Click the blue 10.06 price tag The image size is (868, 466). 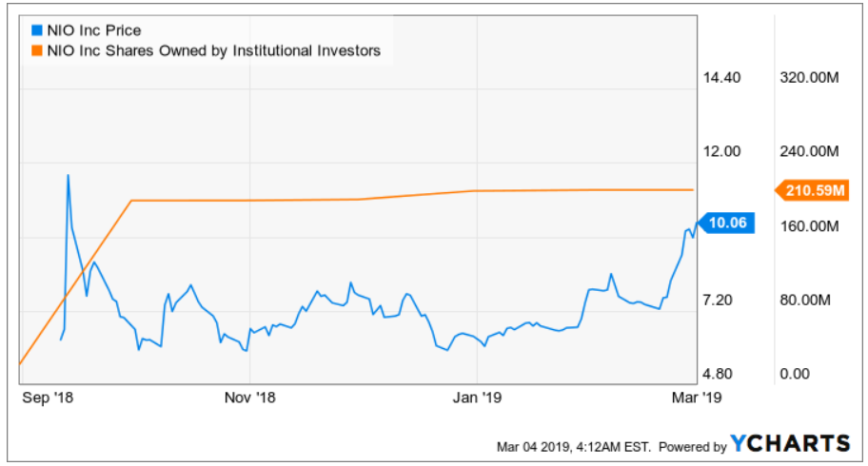[x=731, y=223]
